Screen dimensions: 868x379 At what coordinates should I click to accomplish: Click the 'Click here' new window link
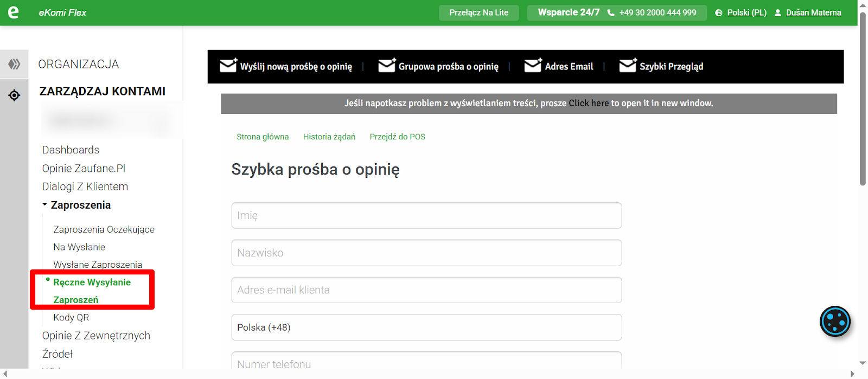pos(589,103)
